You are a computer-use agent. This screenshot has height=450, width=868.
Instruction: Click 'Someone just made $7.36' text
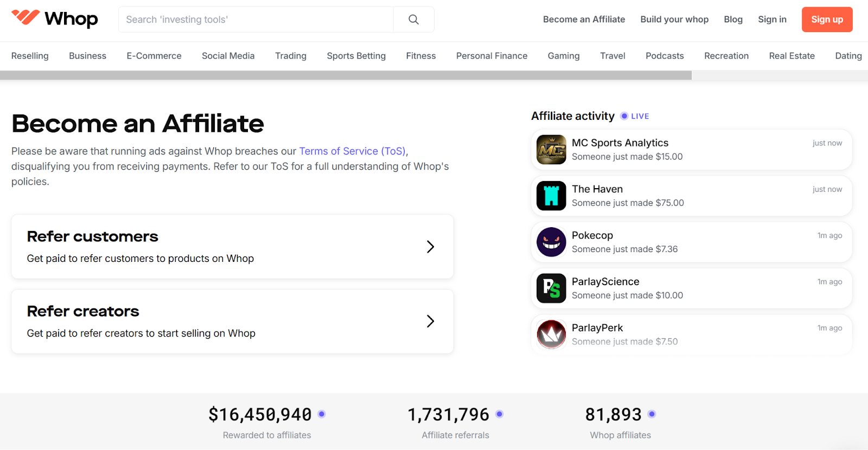pos(625,249)
